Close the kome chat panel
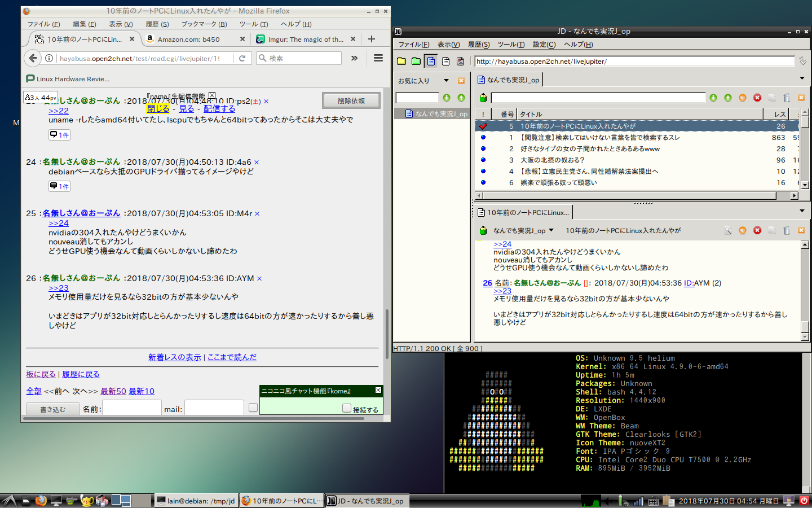 (x=378, y=390)
